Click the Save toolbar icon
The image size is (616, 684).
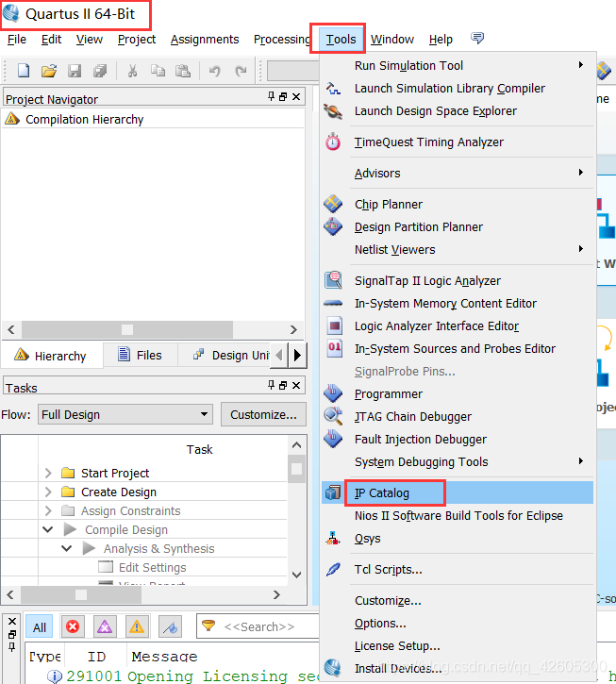coord(75,70)
